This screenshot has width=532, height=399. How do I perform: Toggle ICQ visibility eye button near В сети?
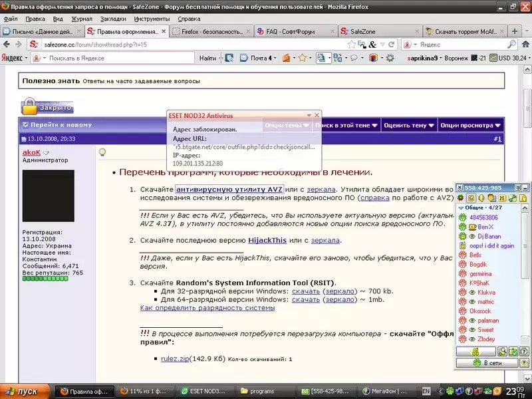524,362
